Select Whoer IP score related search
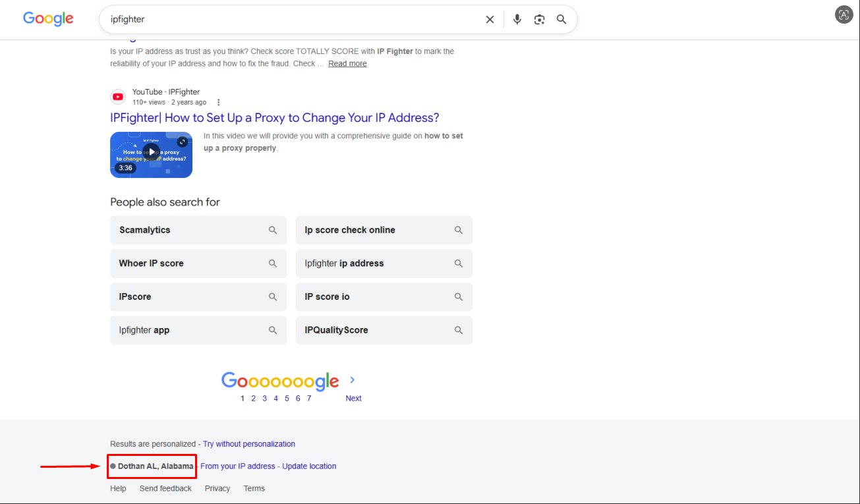This screenshot has width=860, height=504. coord(198,264)
